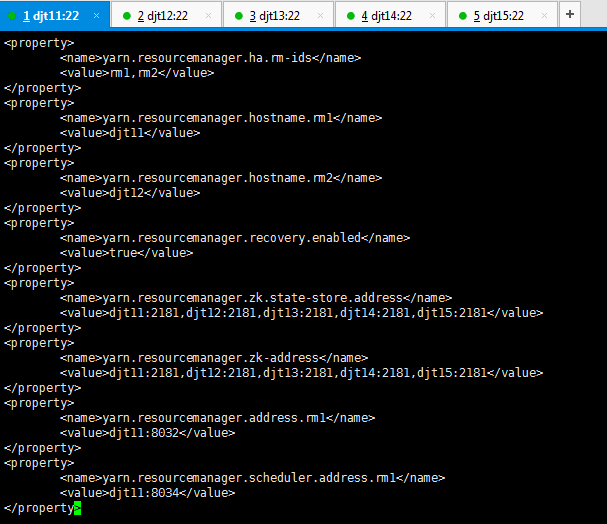This screenshot has width=607, height=524.
Task: Click green status dot on djt15:22 tab
Action: 463,16
